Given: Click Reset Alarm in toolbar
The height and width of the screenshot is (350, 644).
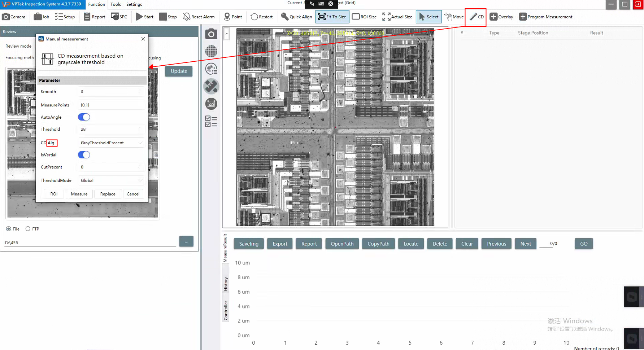Looking at the screenshot, I should 199,17.
